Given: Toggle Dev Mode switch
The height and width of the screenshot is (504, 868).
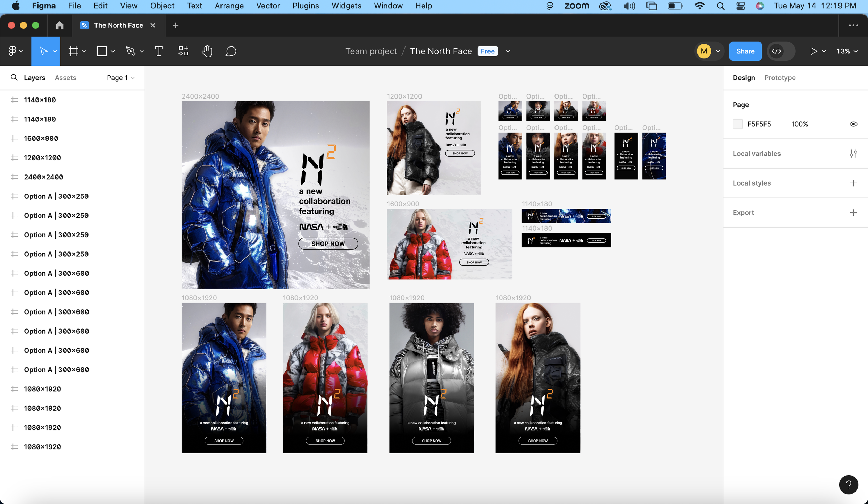Looking at the screenshot, I should coord(781,51).
